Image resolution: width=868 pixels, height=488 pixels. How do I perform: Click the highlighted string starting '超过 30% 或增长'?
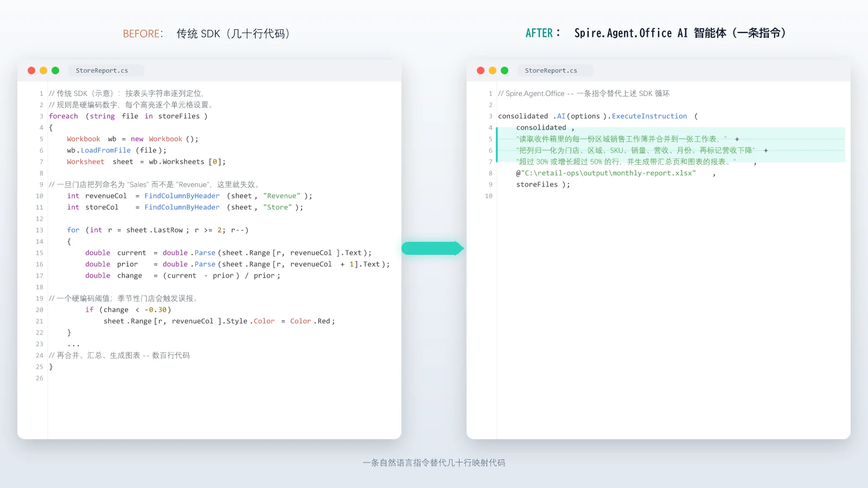tap(626, 162)
